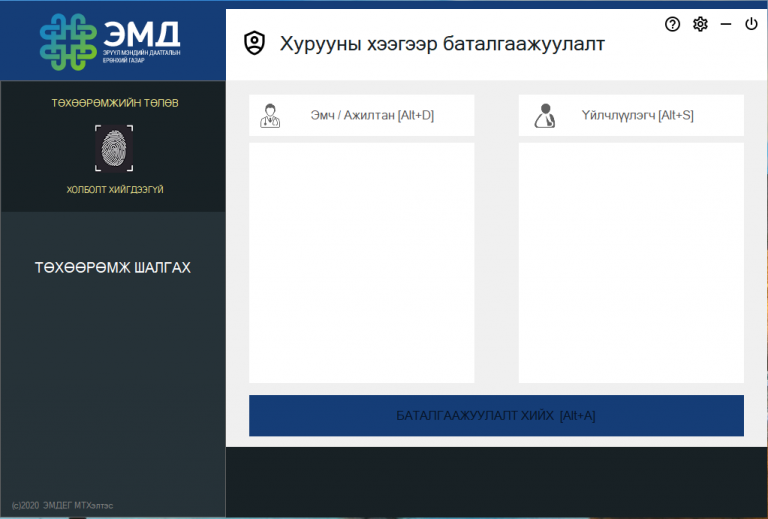This screenshot has height=519, width=768.
Task: Click the fingerprint device status icon
Action: tap(114, 148)
